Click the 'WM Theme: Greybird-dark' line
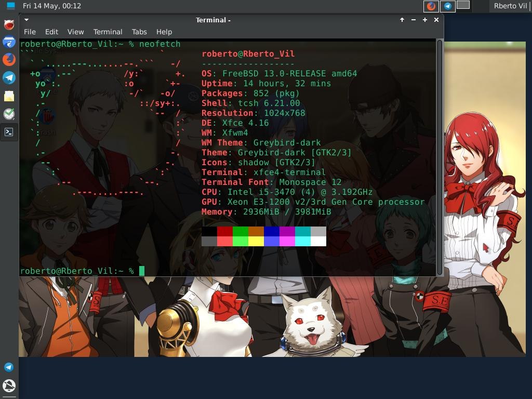Image resolution: width=532 pixels, height=399 pixels. click(x=261, y=142)
